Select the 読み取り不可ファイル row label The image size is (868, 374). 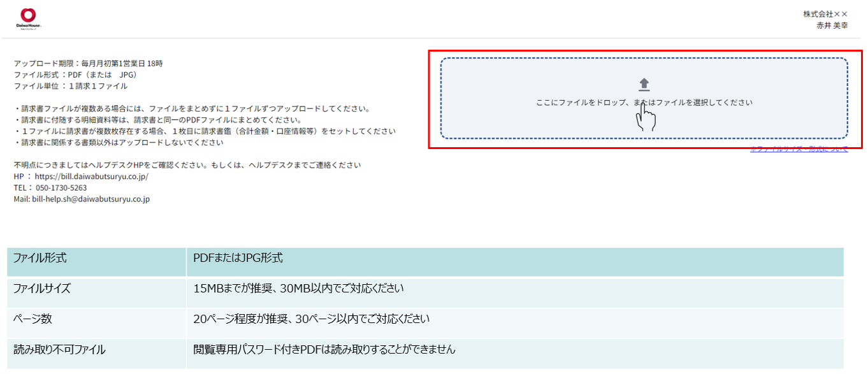click(x=59, y=350)
